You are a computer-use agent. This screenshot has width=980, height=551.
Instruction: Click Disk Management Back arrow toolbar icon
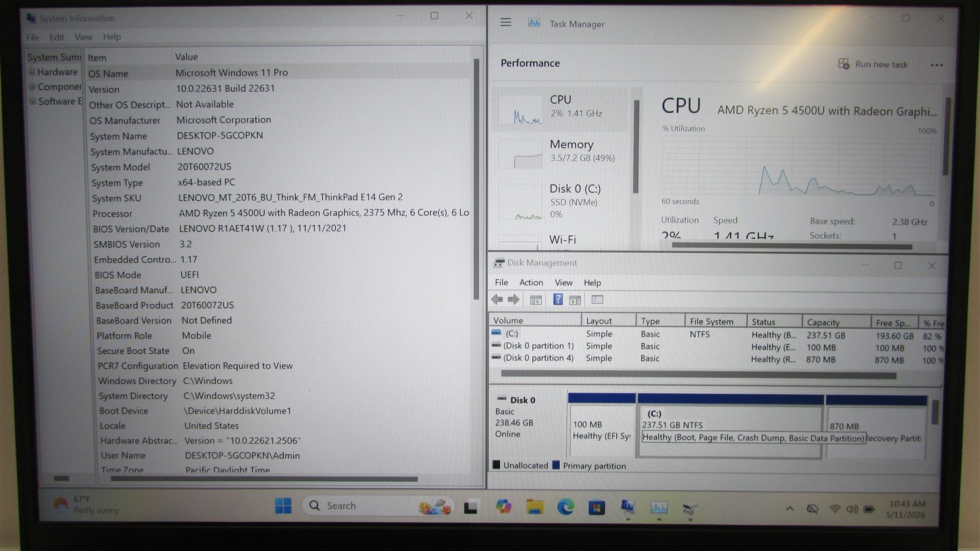click(497, 299)
